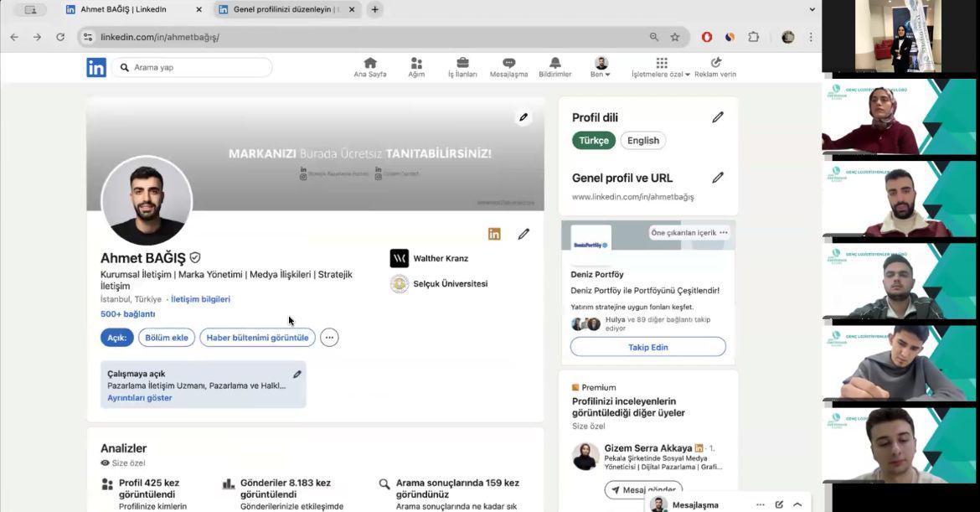Select Türkçe profile language

tap(594, 141)
